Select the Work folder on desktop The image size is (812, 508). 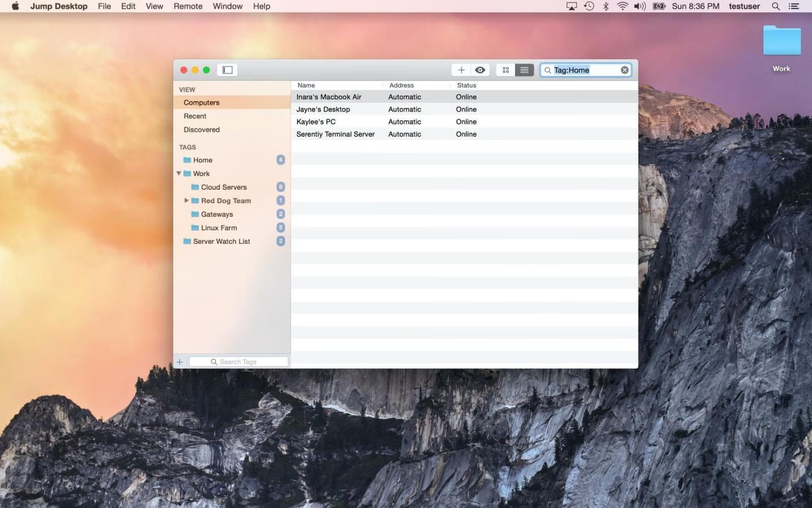click(782, 42)
